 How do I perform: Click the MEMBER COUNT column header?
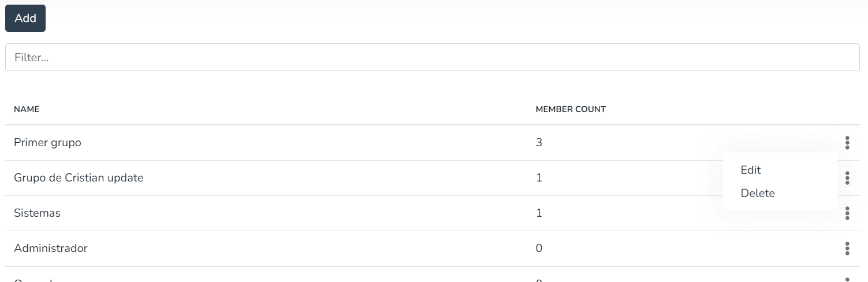[x=571, y=109]
